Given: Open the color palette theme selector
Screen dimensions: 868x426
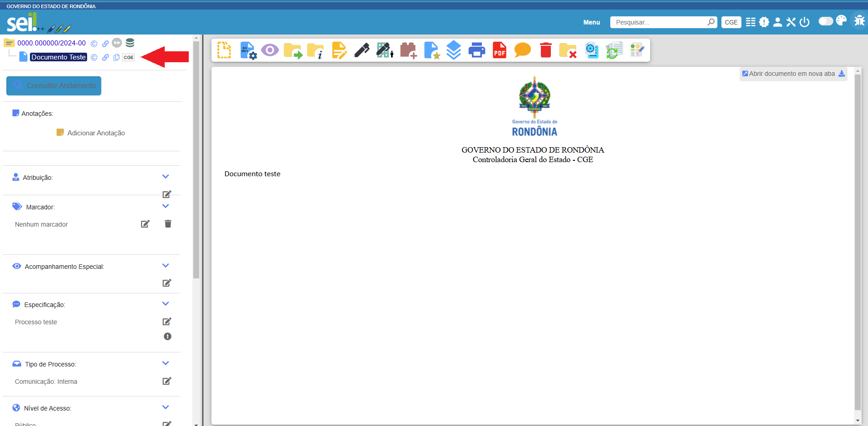Looking at the screenshot, I should [842, 21].
